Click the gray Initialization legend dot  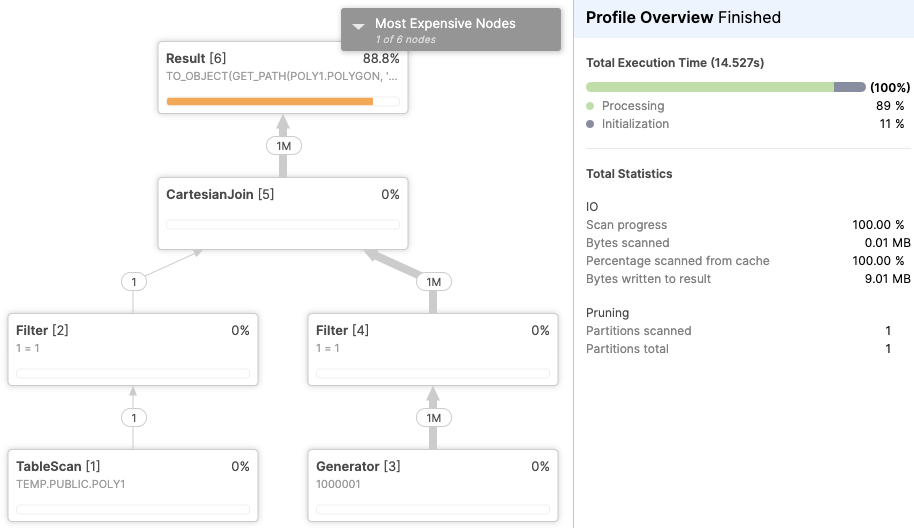tap(591, 124)
